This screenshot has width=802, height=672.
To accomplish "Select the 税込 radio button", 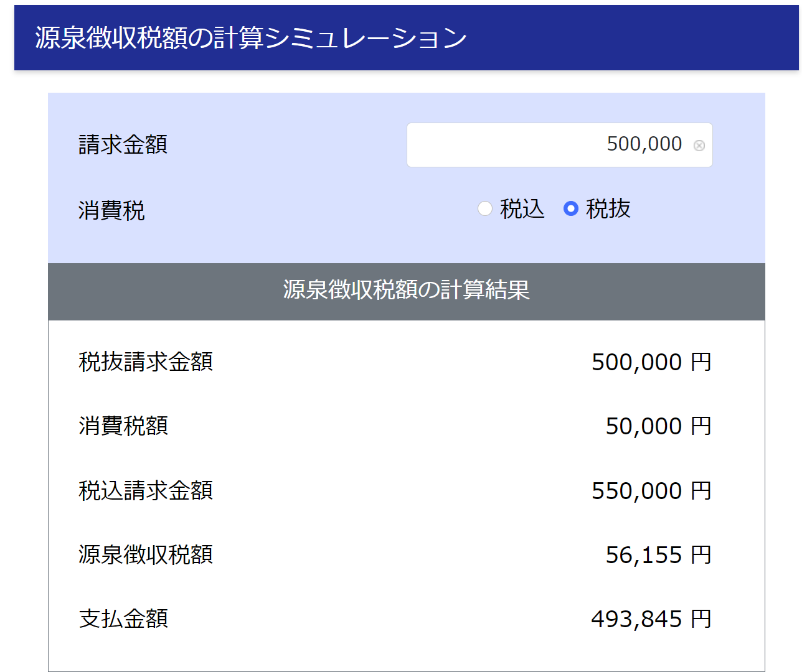I will coord(485,208).
